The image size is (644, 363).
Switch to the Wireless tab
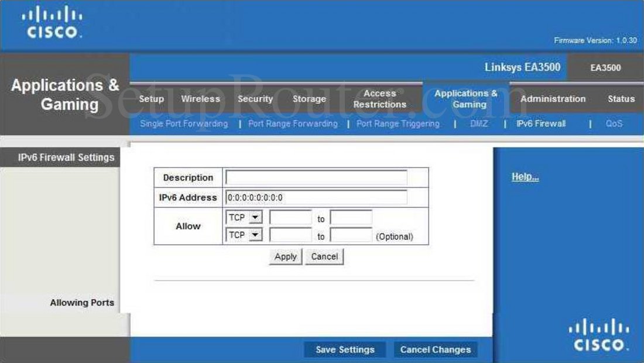200,99
